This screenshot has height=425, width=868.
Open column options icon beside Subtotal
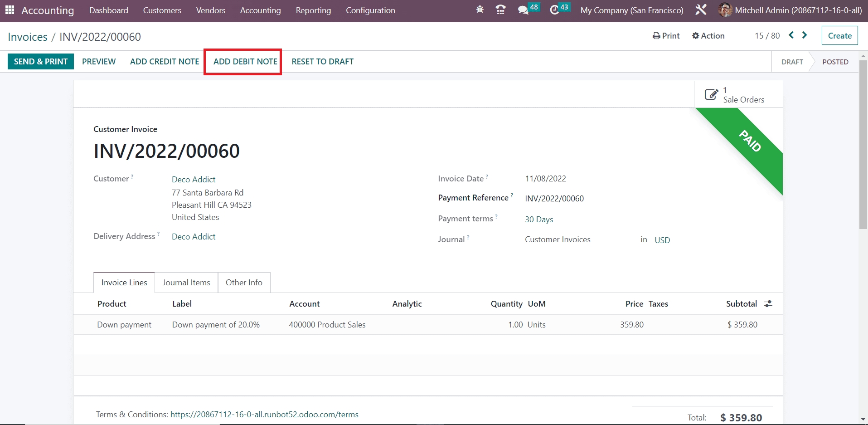[x=768, y=304]
